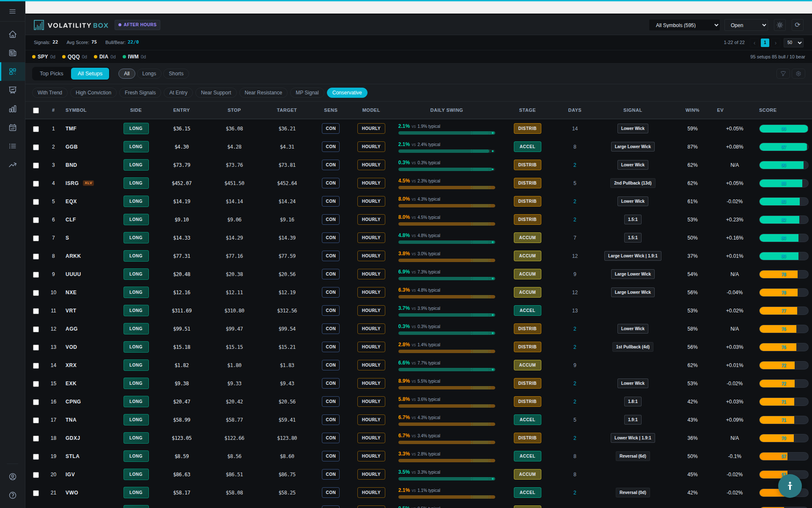
Task: Click the QQQ market indicator
Action: (x=74, y=57)
